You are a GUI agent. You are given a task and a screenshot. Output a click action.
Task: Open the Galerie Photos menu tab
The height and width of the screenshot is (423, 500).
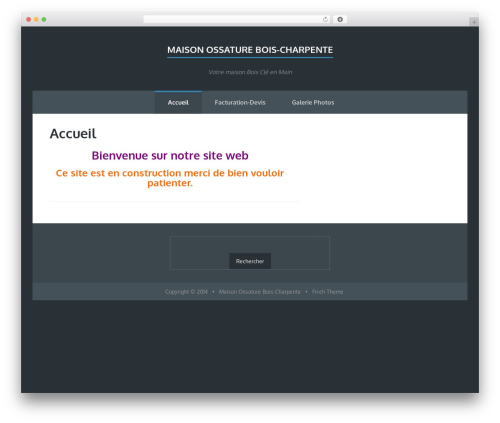[313, 102]
